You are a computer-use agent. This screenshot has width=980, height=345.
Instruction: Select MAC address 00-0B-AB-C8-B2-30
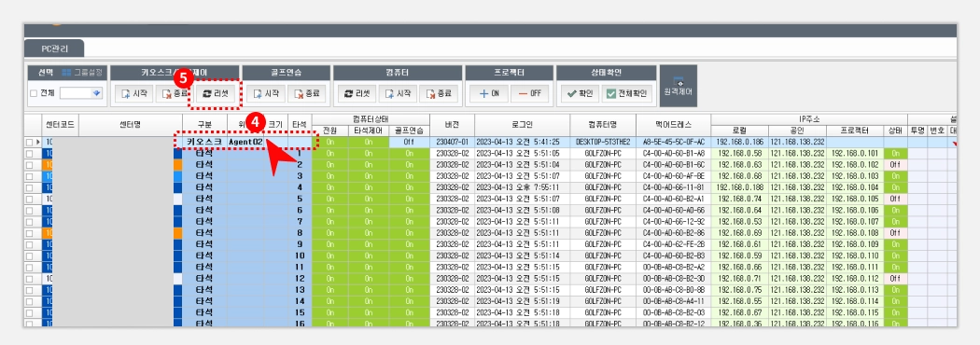coord(673,278)
